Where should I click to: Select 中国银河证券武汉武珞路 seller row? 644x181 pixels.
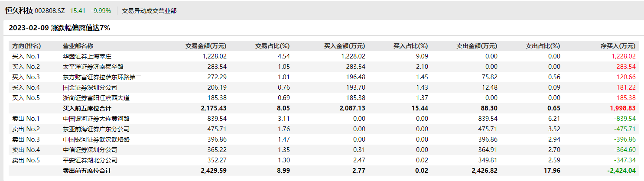(x=96, y=139)
